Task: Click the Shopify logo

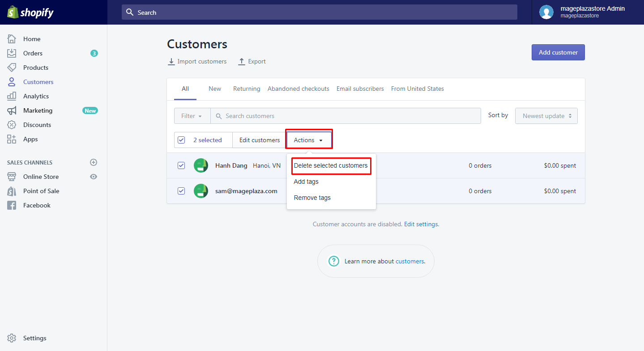Action: [x=30, y=13]
